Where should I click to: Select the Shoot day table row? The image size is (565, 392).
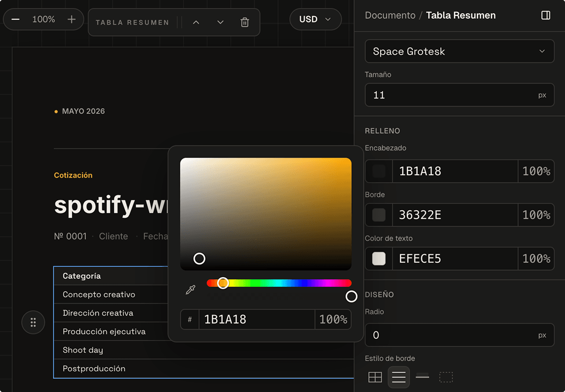pyautogui.click(x=204, y=350)
